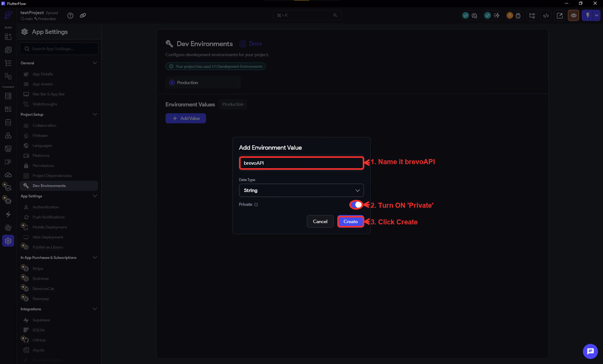The width and height of the screenshot is (603, 364).
Task: Open the Docs link
Action: 251,44
